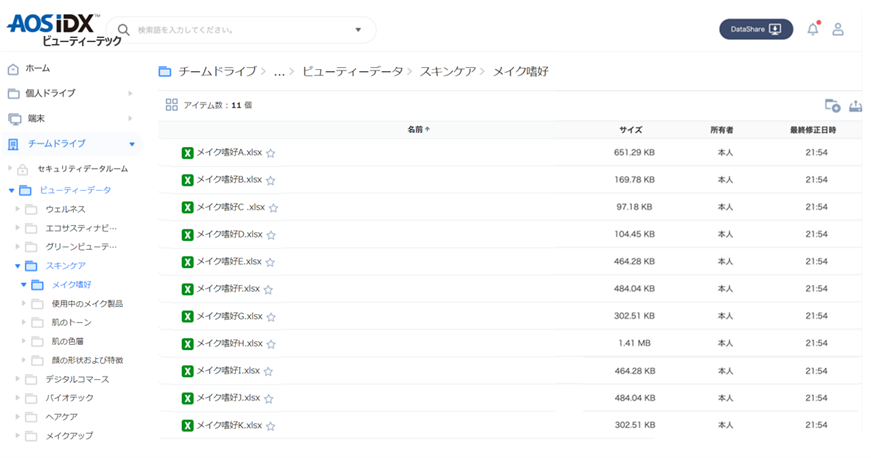This screenshot has height=458, width=871.
Task: Click the new folder icon
Action: [x=832, y=105]
